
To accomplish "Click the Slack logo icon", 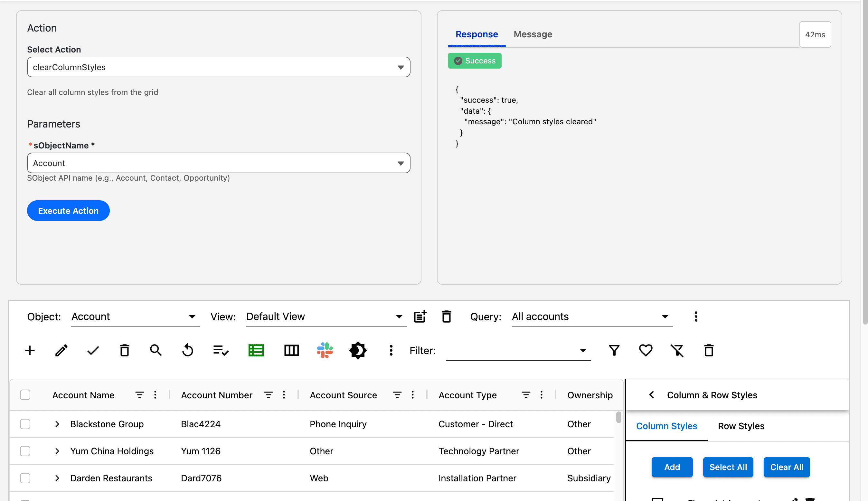I will pos(325,350).
